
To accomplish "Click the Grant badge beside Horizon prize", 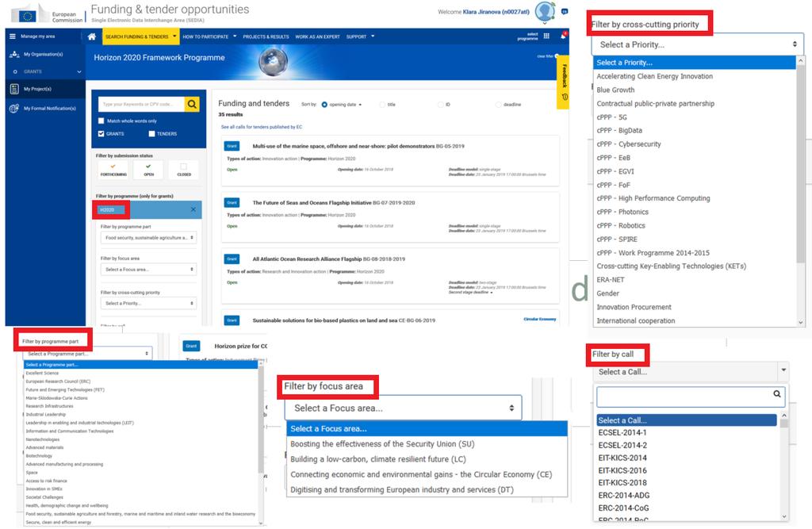I will 191,346.
